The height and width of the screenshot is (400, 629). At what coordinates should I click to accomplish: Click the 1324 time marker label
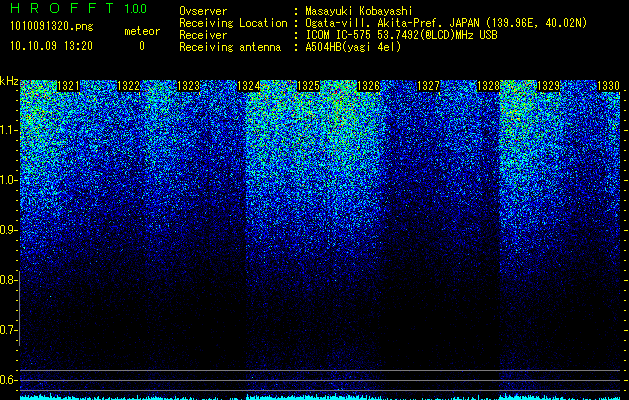click(249, 86)
